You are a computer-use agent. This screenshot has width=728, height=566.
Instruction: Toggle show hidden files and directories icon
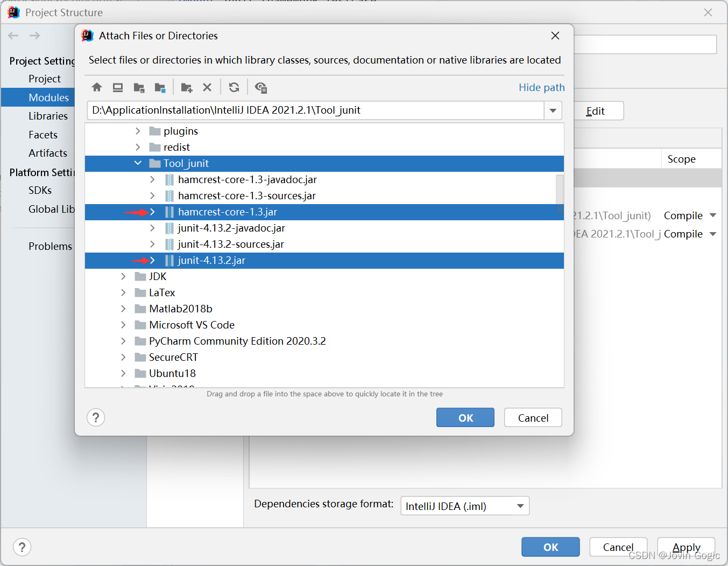(261, 87)
